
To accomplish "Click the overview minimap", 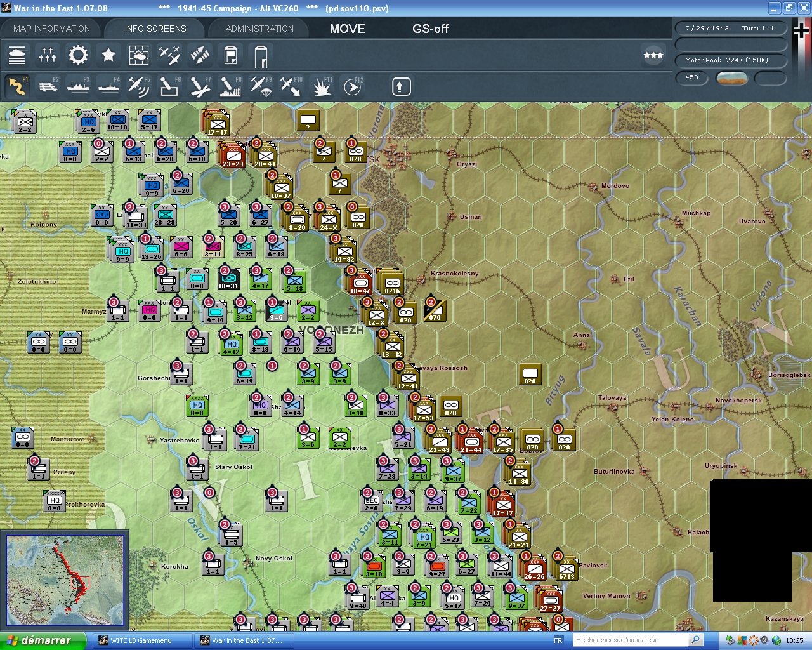I will click(65, 580).
